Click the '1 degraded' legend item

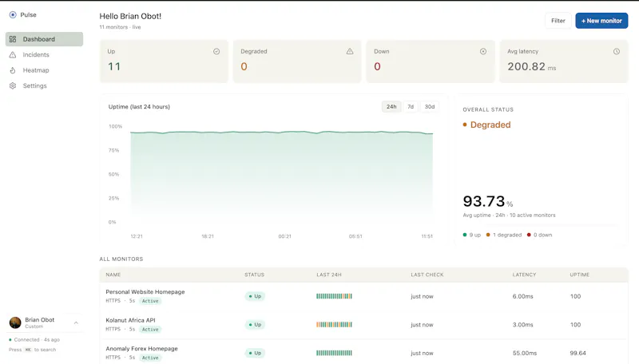pos(504,235)
